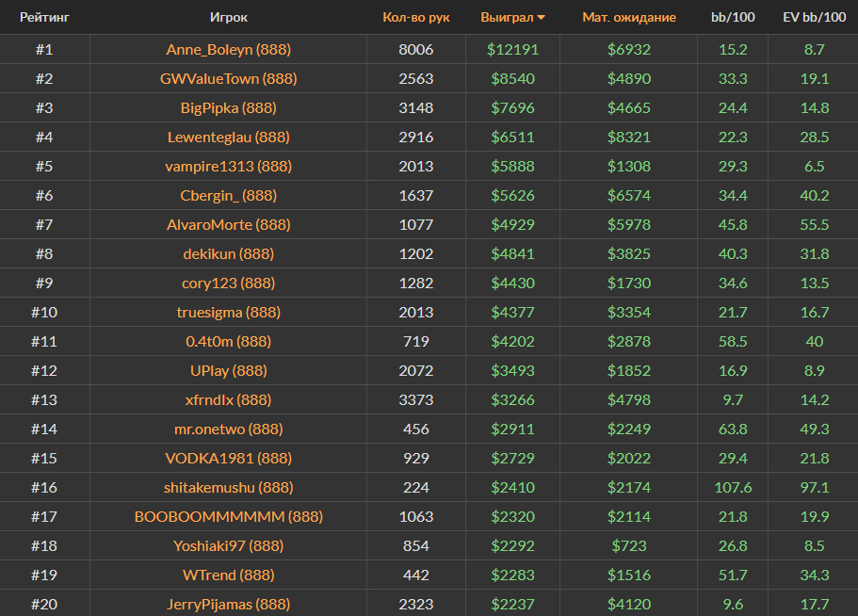
Task: Open 0.4t0m (888) player link
Action: pyautogui.click(x=229, y=341)
